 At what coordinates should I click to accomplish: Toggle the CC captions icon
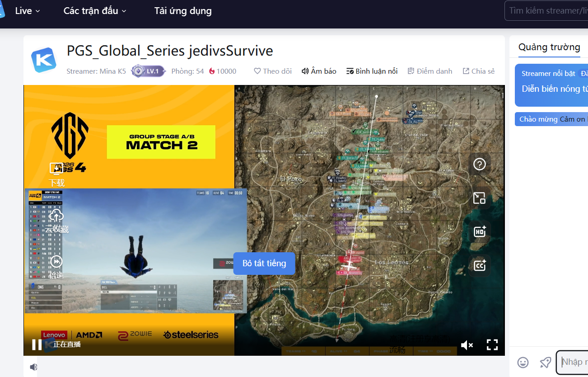coord(479,265)
